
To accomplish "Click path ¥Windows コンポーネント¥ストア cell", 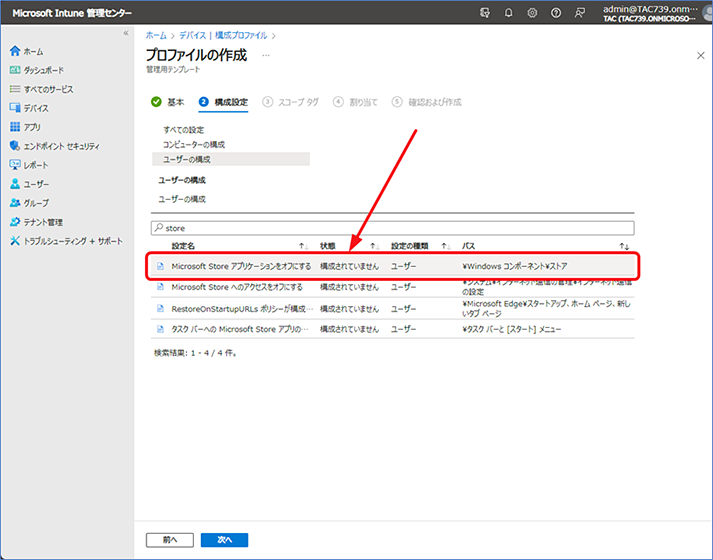I will click(x=515, y=266).
